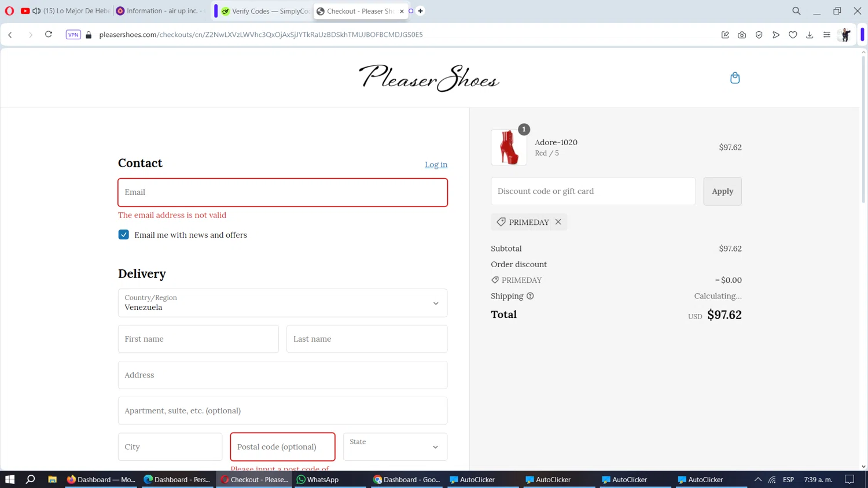Open the Country/Region dropdown
The width and height of the screenshot is (868, 488).
[282, 303]
